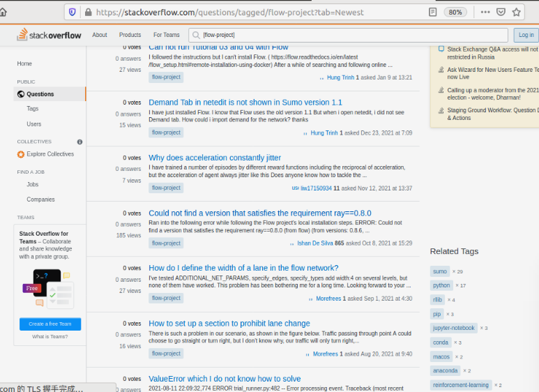
Task: Open Tags in the sidebar
Action: [33, 109]
